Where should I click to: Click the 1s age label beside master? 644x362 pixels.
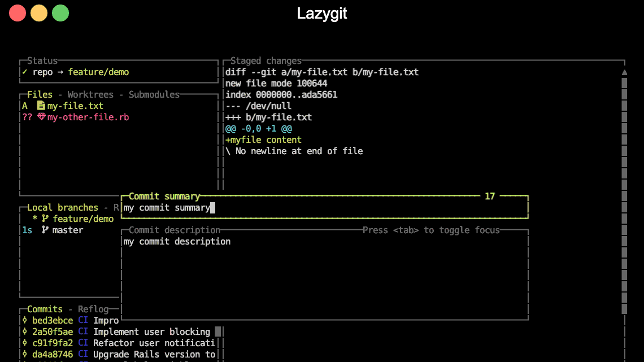coord(27,230)
